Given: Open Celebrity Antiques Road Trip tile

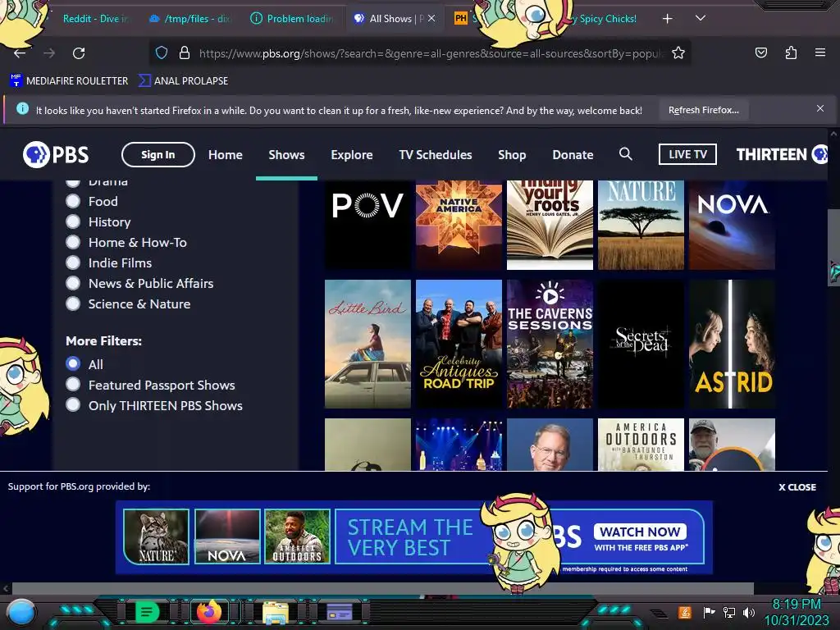Looking at the screenshot, I should pos(459,344).
